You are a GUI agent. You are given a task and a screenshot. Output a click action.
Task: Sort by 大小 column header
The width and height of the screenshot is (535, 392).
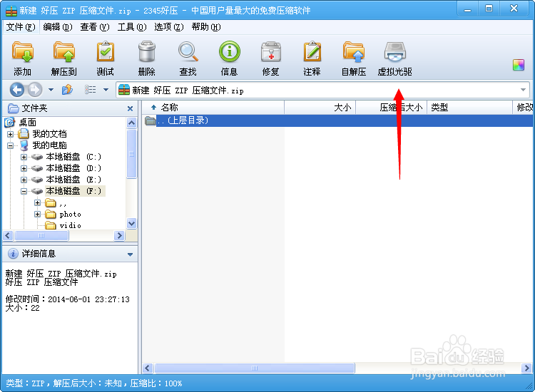click(320, 108)
